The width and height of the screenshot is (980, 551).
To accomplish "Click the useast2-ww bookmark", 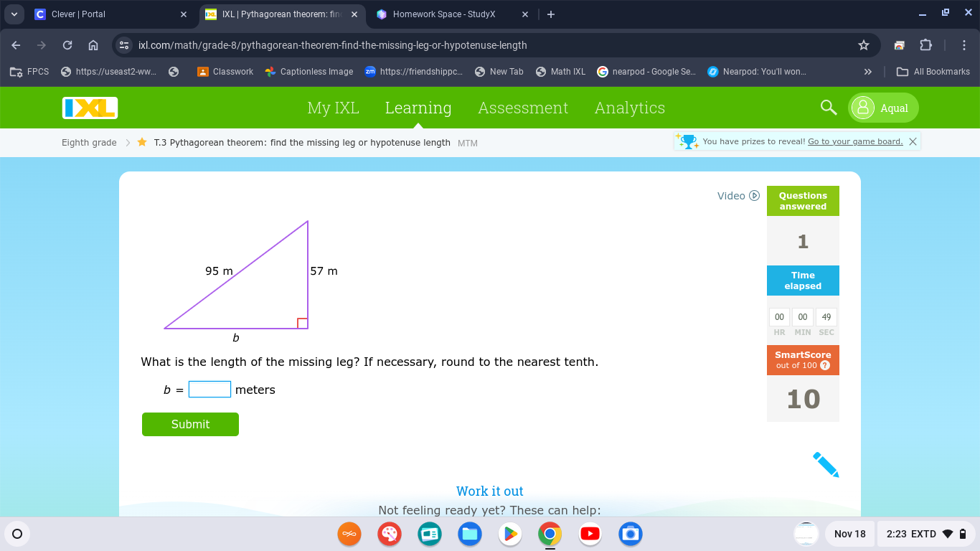I will 109,72.
